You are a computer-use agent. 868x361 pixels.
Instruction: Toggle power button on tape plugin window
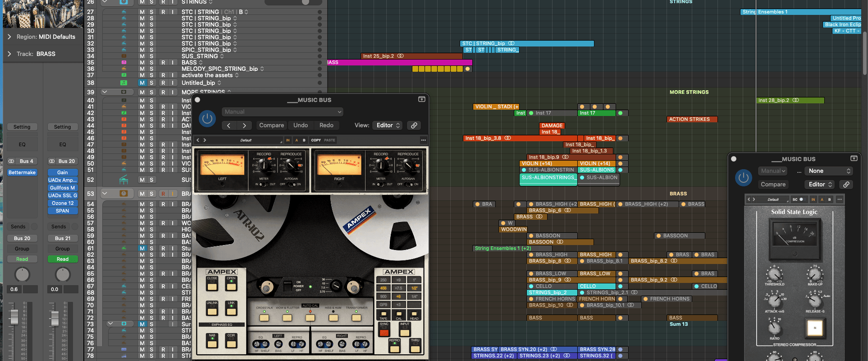[x=207, y=119]
